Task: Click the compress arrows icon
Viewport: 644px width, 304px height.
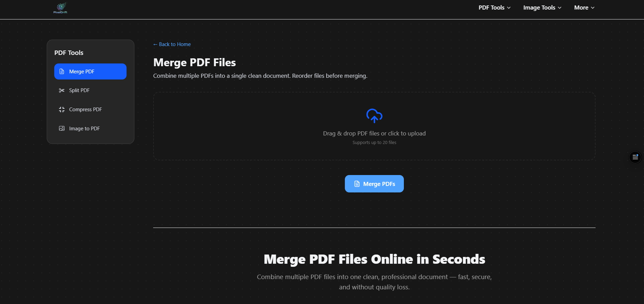Action: click(62, 110)
